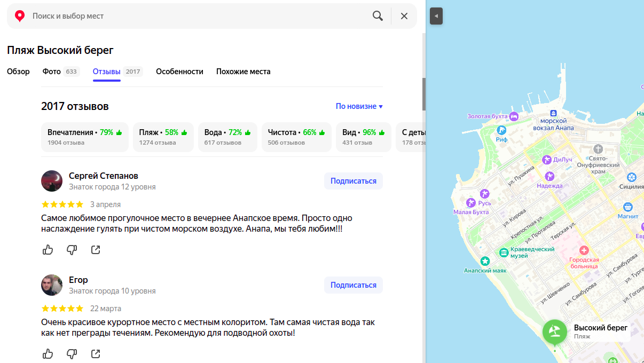Filter reviews by Чистота 66%

(x=296, y=137)
